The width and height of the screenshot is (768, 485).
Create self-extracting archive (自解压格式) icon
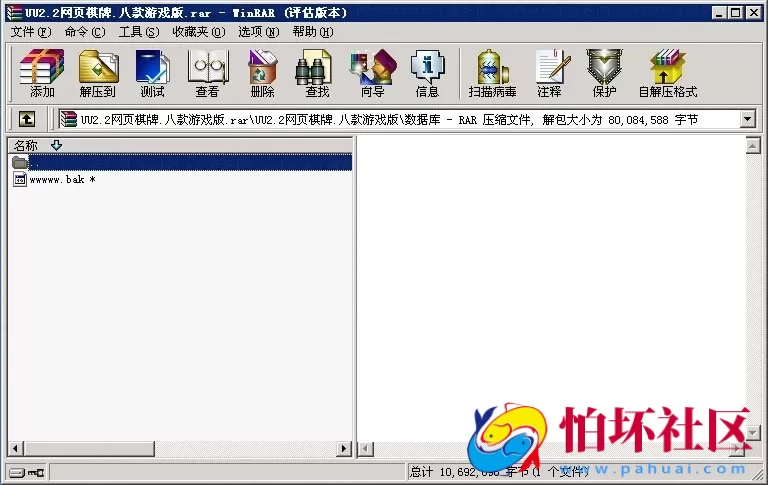coord(668,73)
